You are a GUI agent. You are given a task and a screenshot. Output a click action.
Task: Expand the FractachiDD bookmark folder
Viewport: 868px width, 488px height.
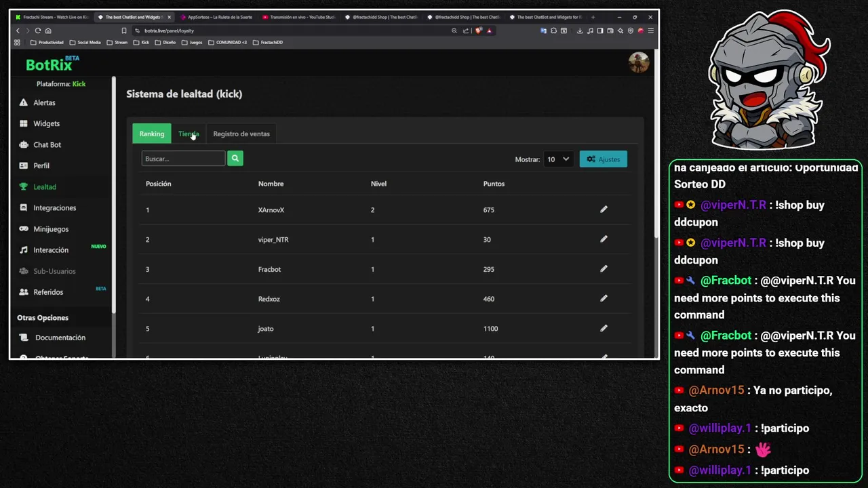pos(268,42)
